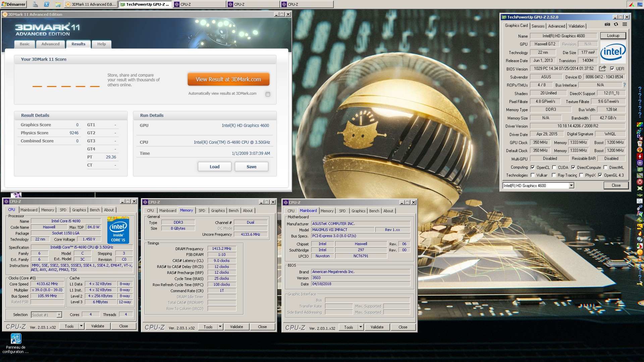Open SPD tab in CPU-Z CPU window
644x362 pixels.
(63, 210)
